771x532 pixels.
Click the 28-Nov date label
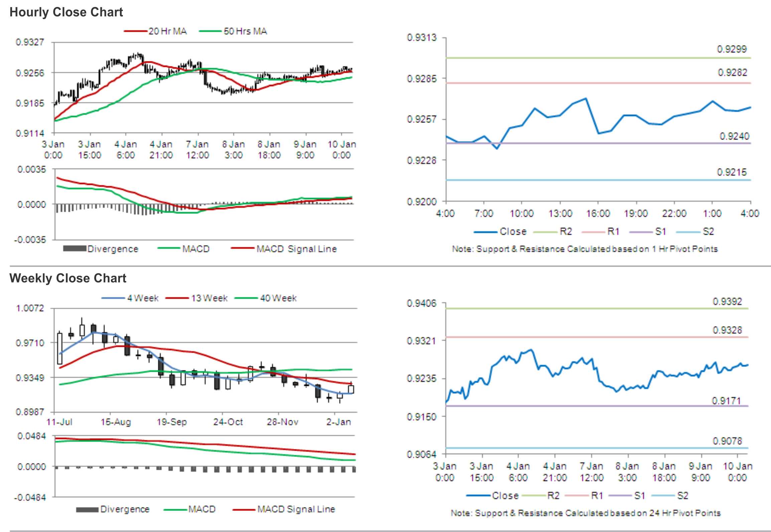click(x=282, y=422)
